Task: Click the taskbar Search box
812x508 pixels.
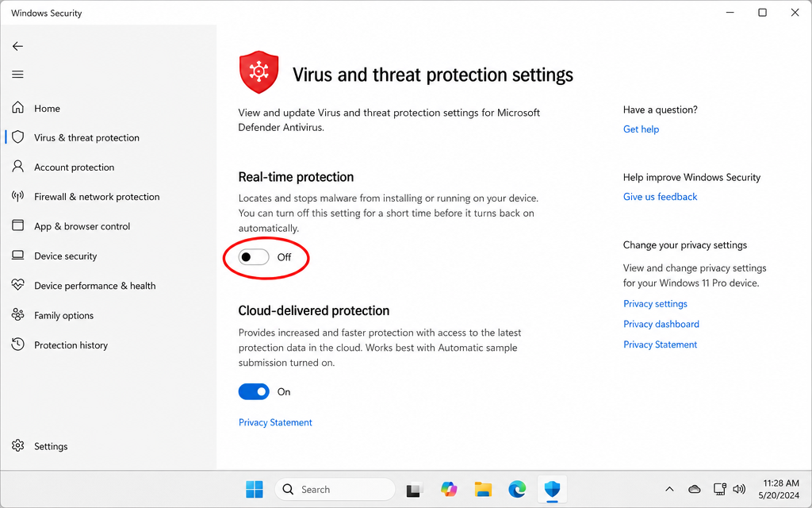Action: click(x=335, y=489)
